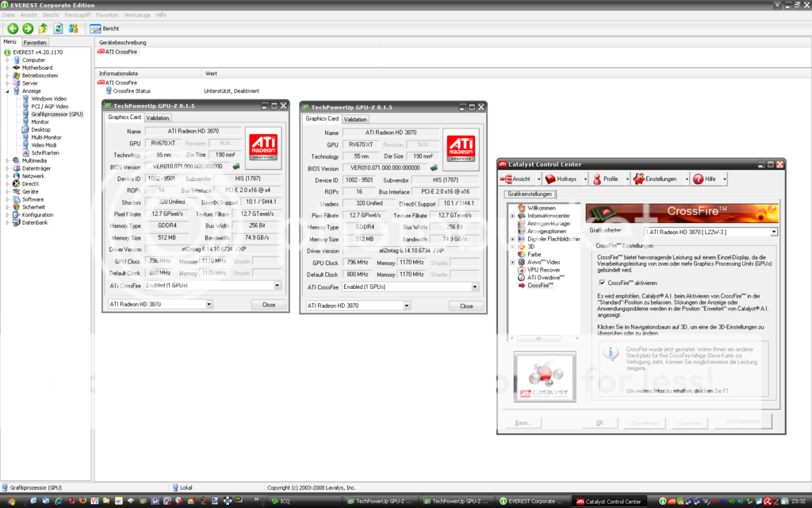Open the ATI CrossFire dropdown in the right GPU-Z window
Viewport: 812px width, 508px height.
(475, 287)
